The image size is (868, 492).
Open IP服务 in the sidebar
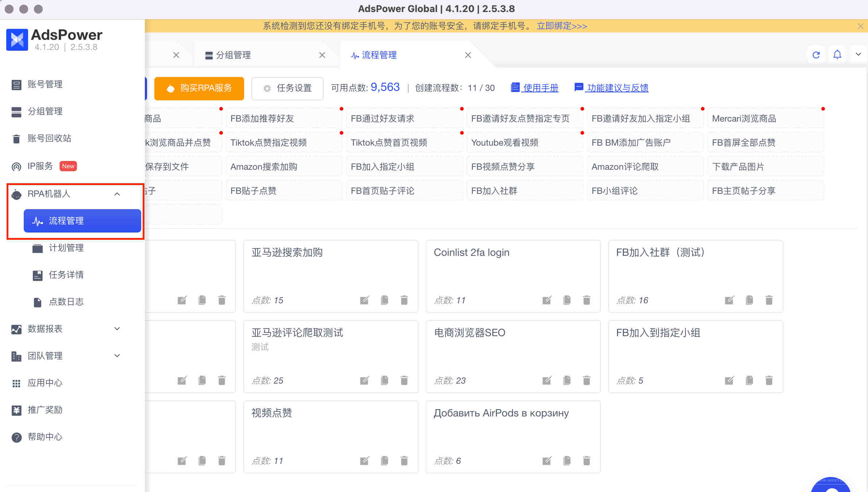click(x=40, y=166)
